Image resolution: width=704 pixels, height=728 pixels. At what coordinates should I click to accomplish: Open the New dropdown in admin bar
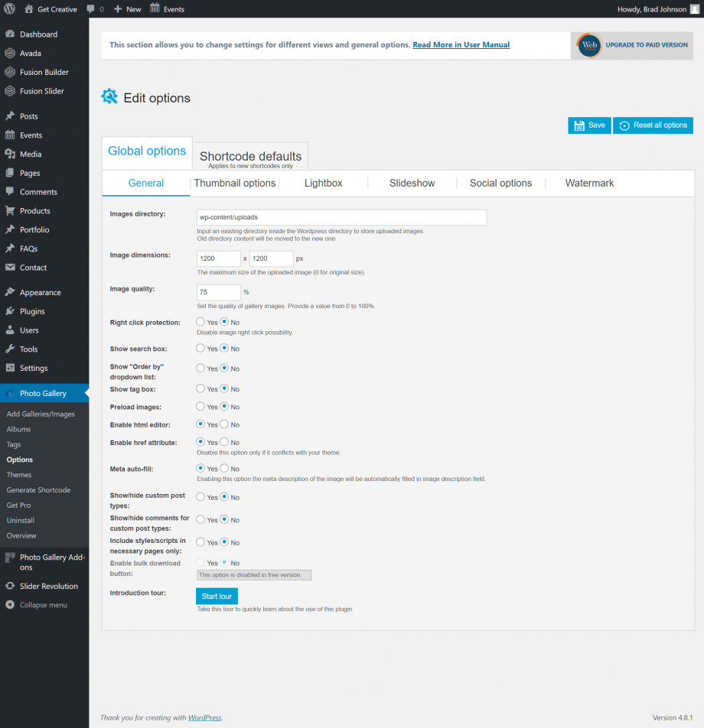pyautogui.click(x=127, y=8)
